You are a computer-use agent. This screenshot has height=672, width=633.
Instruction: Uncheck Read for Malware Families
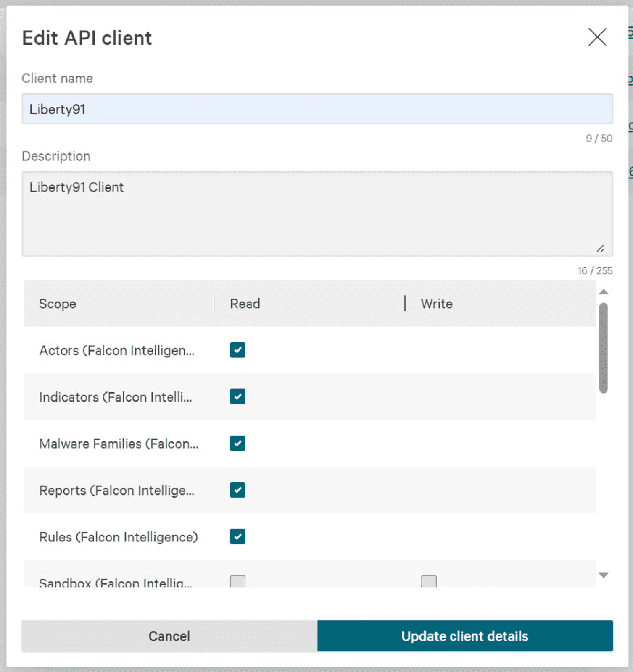tap(237, 443)
